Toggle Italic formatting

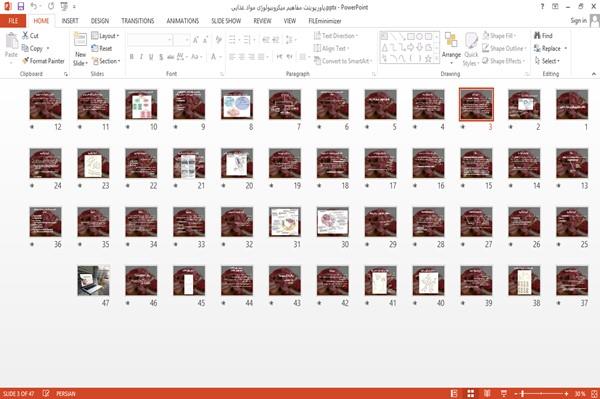[x=141, y=57]
